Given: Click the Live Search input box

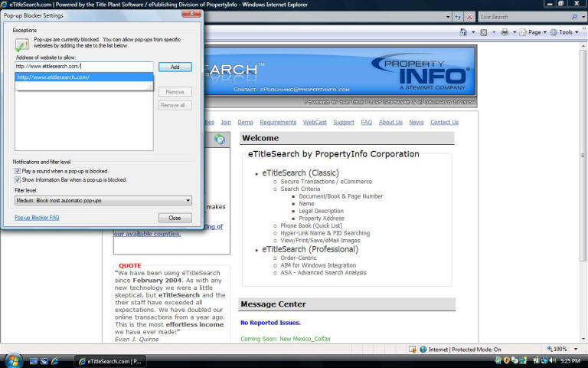Looking at the screenshot, I should point(524,17).
